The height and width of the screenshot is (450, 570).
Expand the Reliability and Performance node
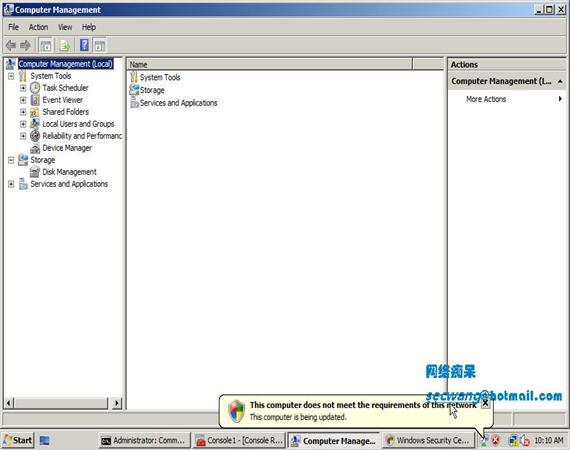(x=23, y=136)
